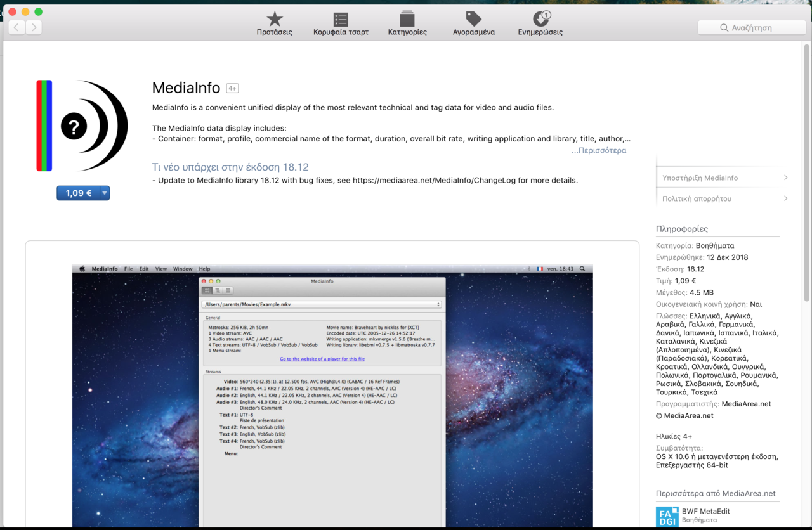The height and width of the screenshot is (530, 812).
Task: Open the Κατηγορίες tab
Action: pyautogui.click(x=407, y=23)
